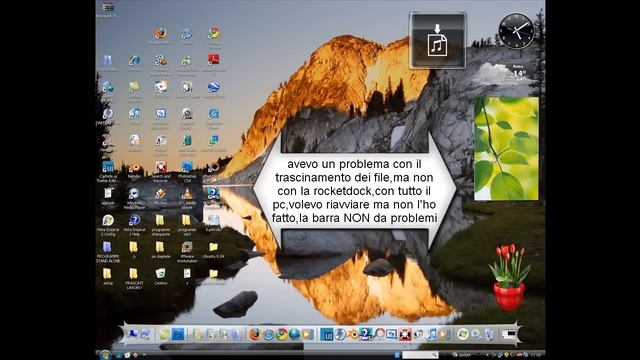Open Blender desktop shortcut
640x360 pixels.
tap(134, 169)
